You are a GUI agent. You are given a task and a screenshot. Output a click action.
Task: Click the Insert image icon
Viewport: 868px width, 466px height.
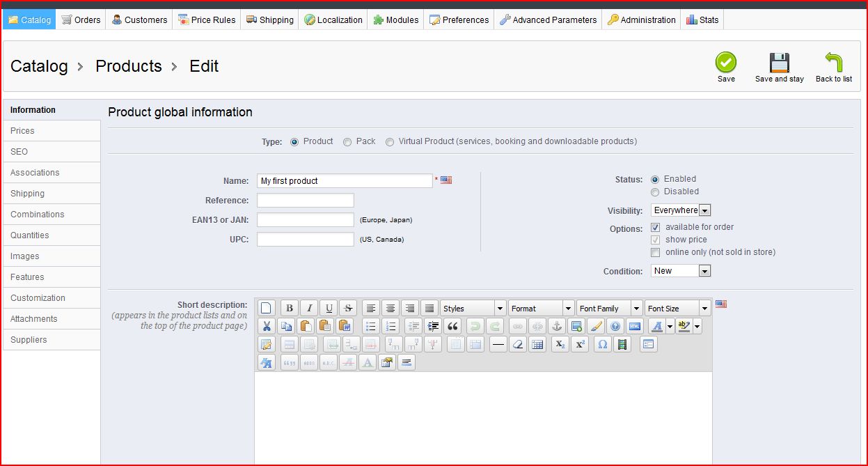tap(576, 326)
